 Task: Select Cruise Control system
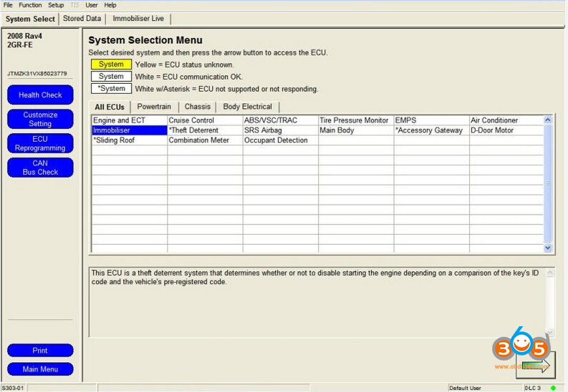[x=205, y=120]
